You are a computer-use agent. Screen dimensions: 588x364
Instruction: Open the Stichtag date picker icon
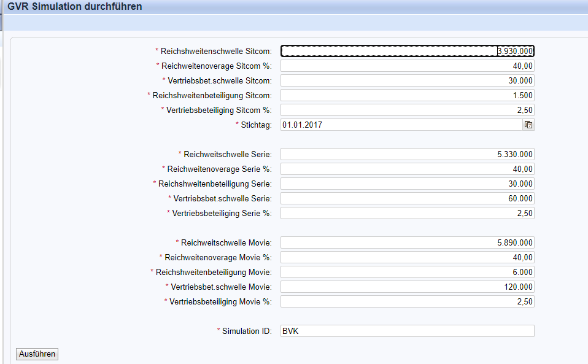[528, 125]
